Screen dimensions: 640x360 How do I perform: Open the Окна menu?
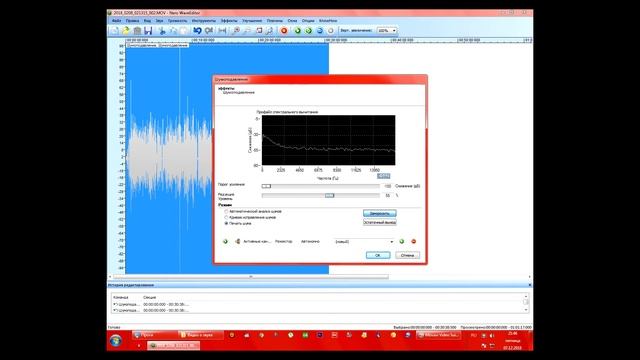tap(292, 20)
